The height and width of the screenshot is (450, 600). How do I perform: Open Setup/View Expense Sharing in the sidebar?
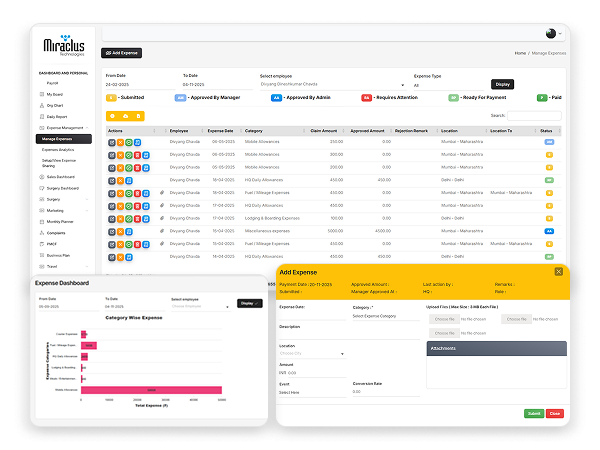pos(59,163)
